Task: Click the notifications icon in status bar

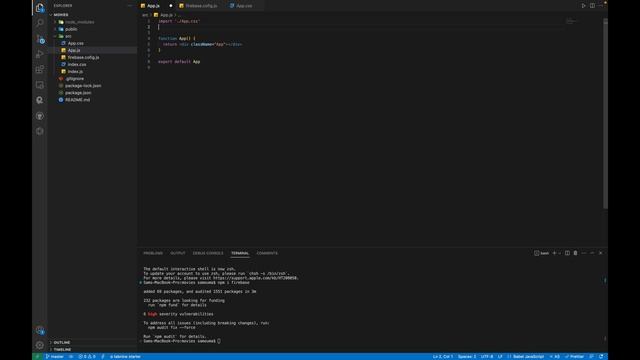Action: point(601,356)
